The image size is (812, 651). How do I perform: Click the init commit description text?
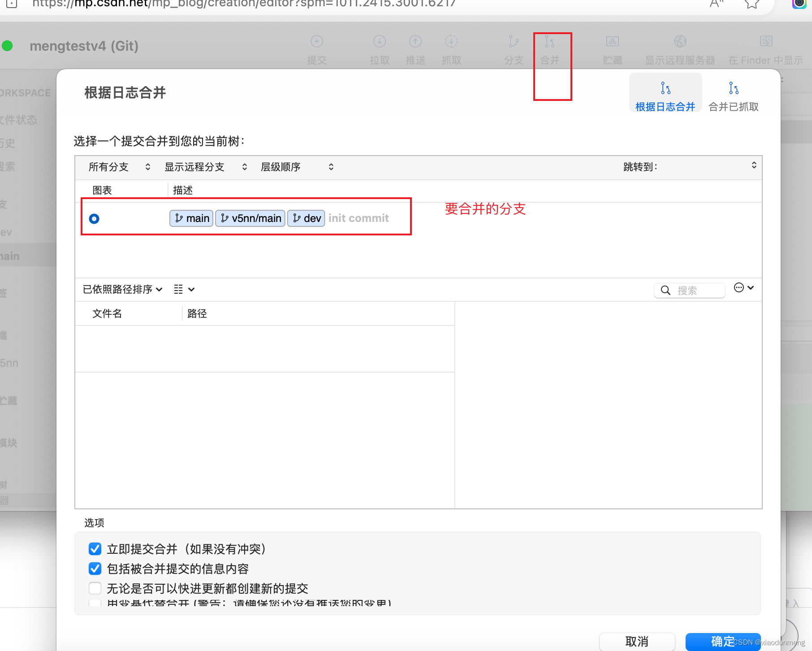(x=358, y=218)
